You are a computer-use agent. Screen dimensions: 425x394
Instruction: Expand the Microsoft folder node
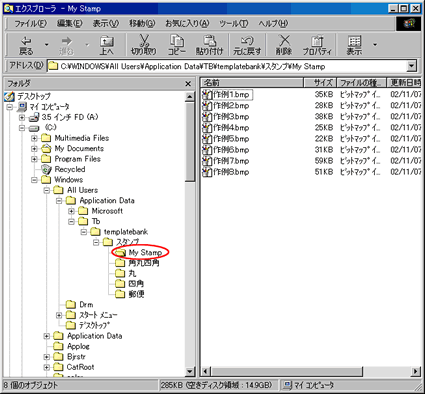point(71,211)
